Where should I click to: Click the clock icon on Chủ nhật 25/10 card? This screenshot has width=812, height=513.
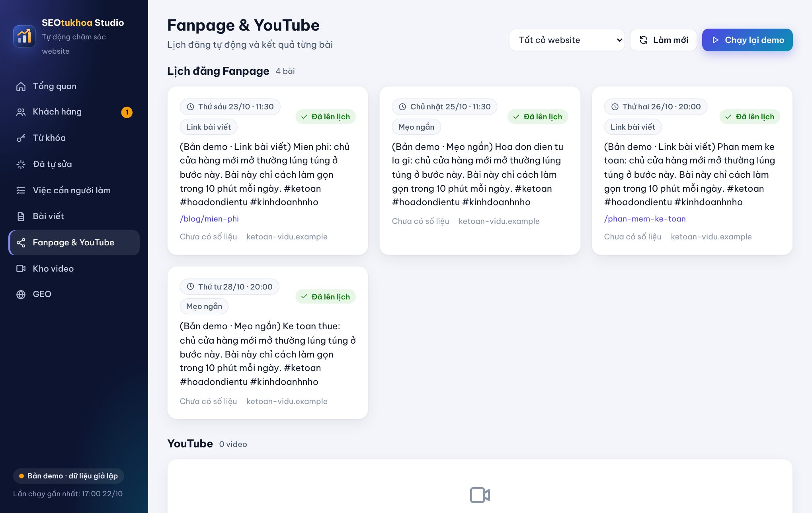point(402,107)
